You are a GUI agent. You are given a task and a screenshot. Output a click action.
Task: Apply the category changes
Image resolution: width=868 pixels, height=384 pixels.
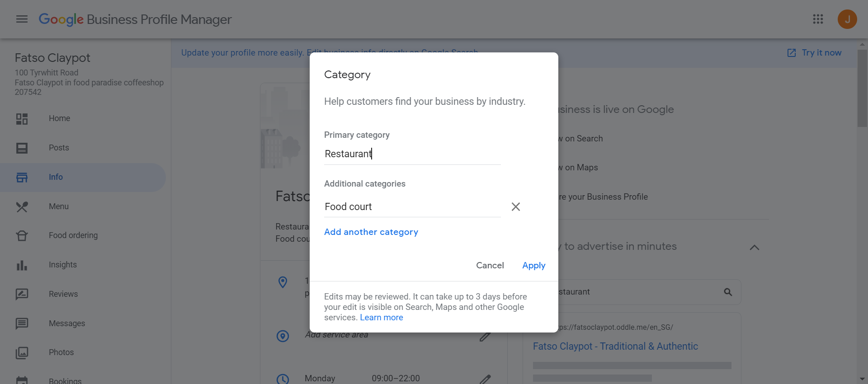pyautogui.click(x=534, y=266)
